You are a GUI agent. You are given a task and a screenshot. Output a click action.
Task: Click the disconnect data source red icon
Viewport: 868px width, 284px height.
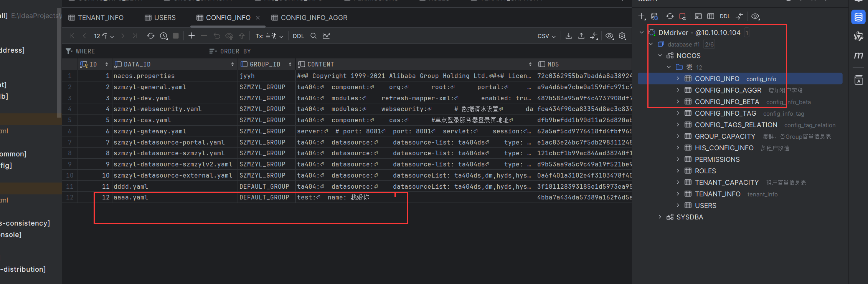682,16
